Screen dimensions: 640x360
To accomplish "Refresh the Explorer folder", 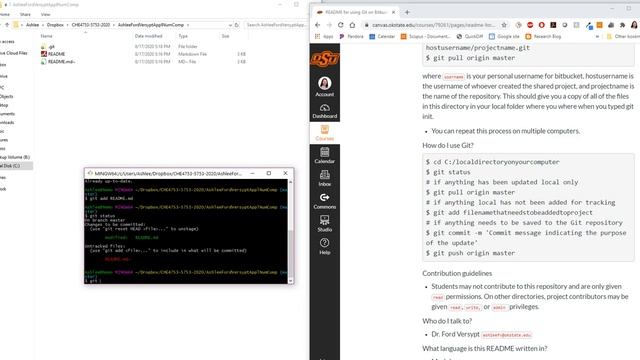I will pos(237,25).
